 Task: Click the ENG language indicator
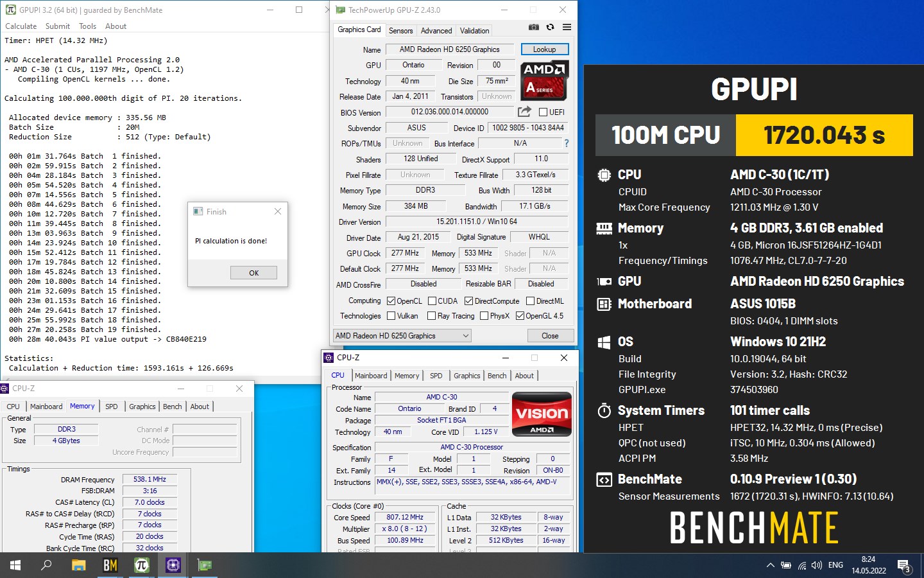[x=835, y=565]
